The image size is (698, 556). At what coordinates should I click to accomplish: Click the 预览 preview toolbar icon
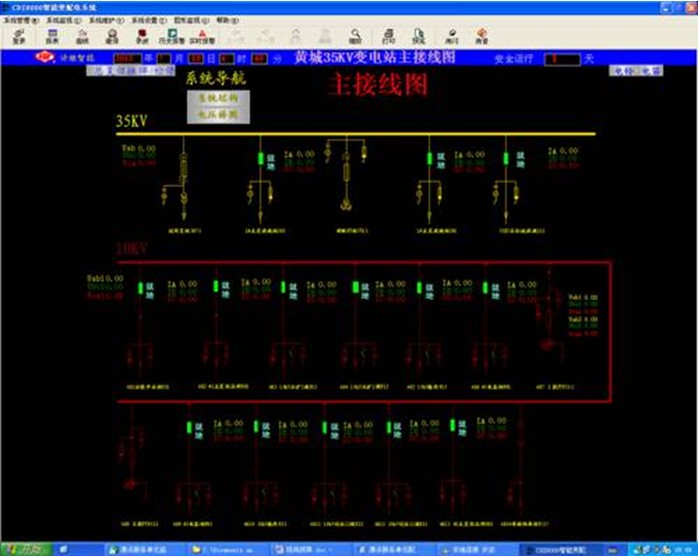[419, 36]
